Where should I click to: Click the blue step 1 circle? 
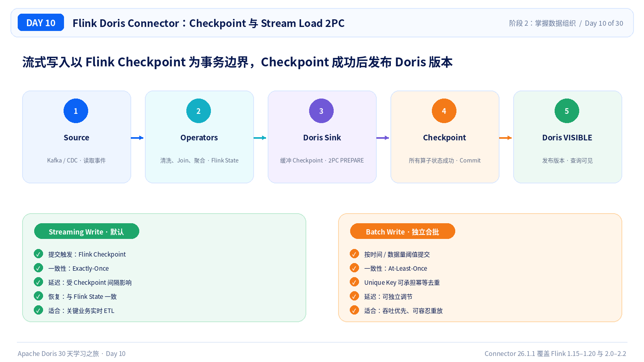tap(76, 111)
